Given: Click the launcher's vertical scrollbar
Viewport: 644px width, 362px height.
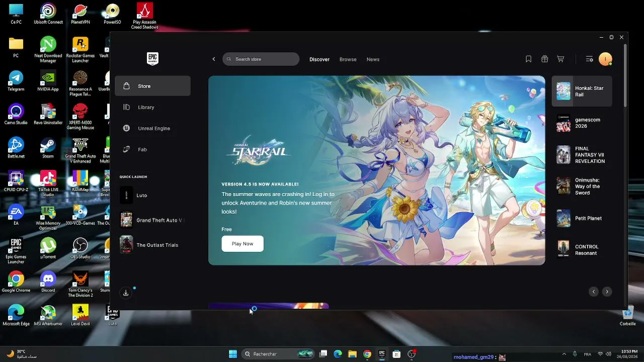Looking at the screenshot, I should coord(625,75).
